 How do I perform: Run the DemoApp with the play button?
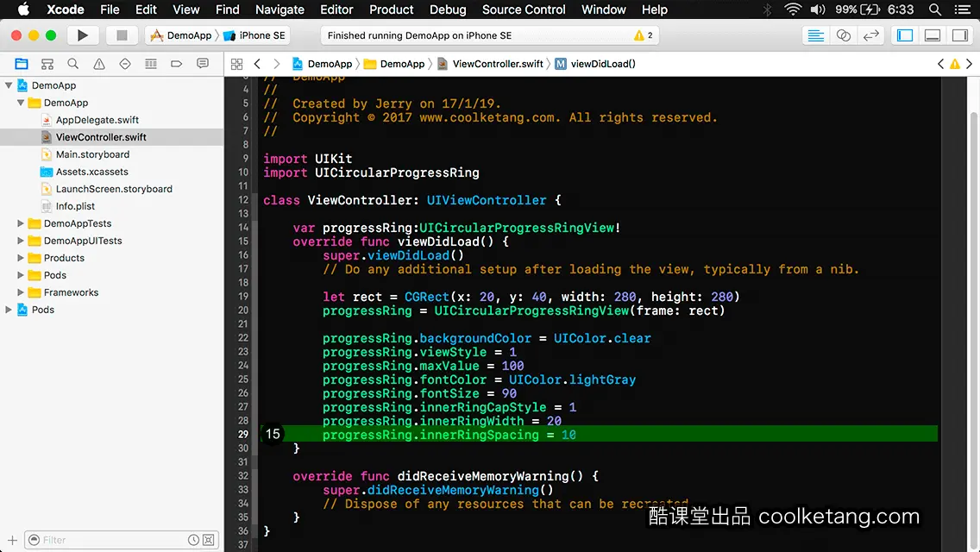tap(82, 35)
